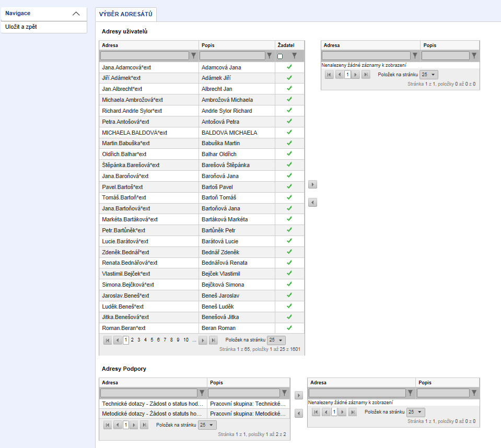Viewport: 501px width, 448px height.
Task: First page button in selected users grid
Action: click(329, 75)
